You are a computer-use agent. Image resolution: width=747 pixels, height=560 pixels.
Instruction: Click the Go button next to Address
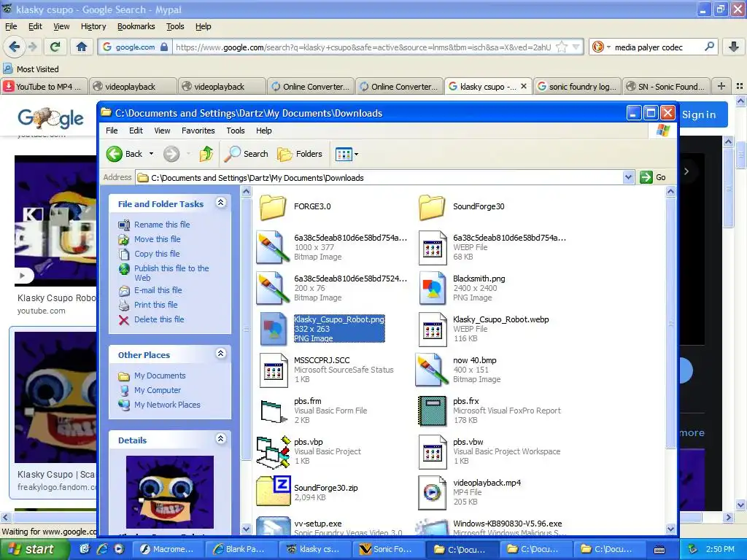tap(653, 177)
